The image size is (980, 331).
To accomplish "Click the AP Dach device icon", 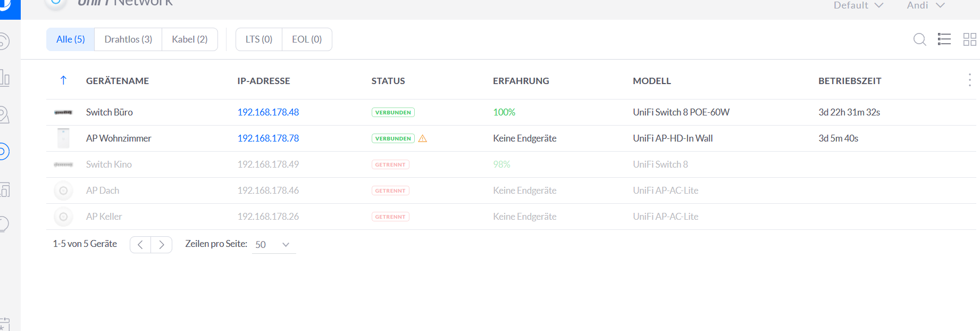I will 63,191.
